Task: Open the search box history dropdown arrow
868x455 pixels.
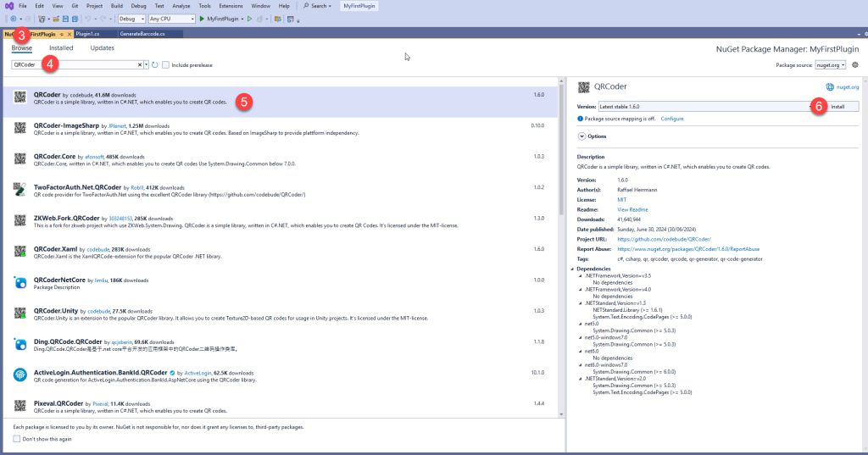Action: [x=146, y=64]
